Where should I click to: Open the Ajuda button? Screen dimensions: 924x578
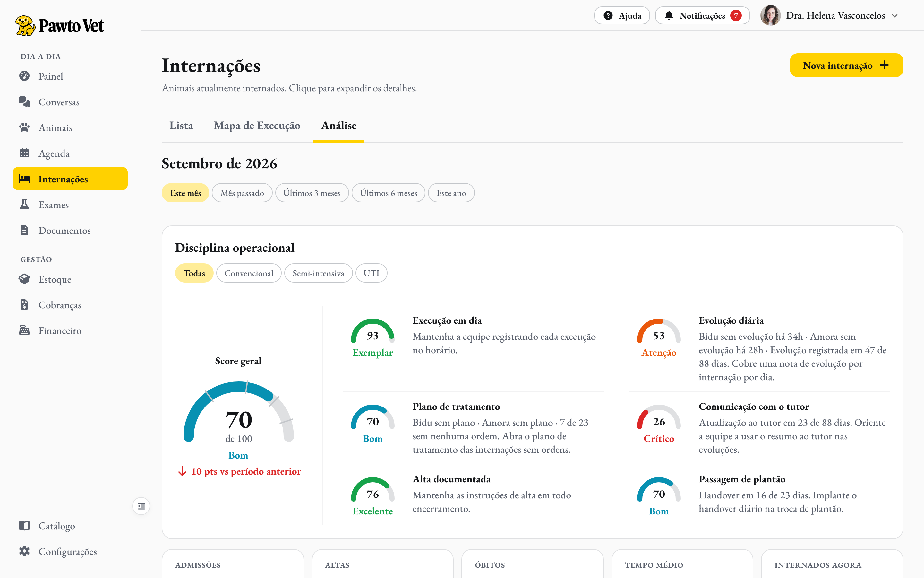[622, 16]
